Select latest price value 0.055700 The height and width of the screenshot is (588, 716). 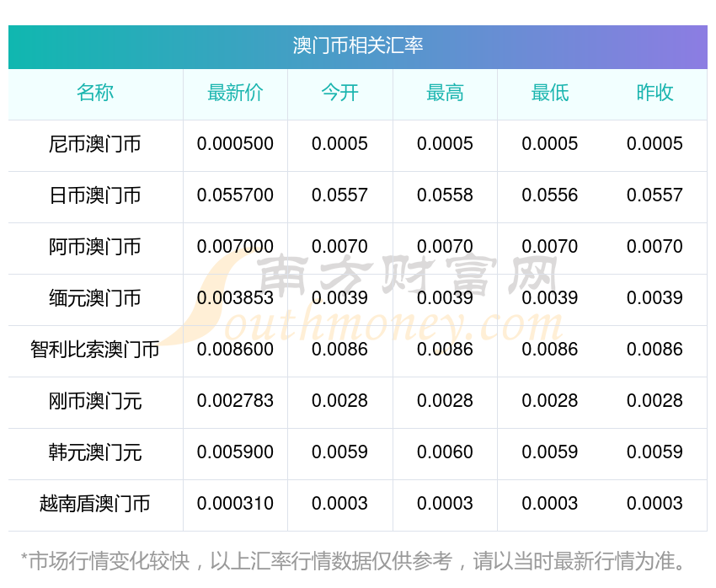[x=235, y=195]
